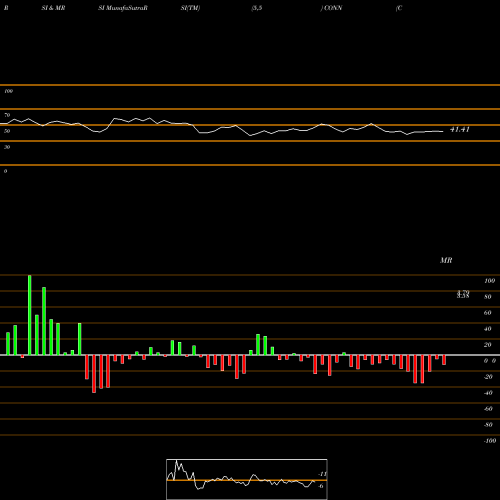Click the MR axis label -80
The width and height of the screenshot is (500, 500).
(x=488, y=425)
